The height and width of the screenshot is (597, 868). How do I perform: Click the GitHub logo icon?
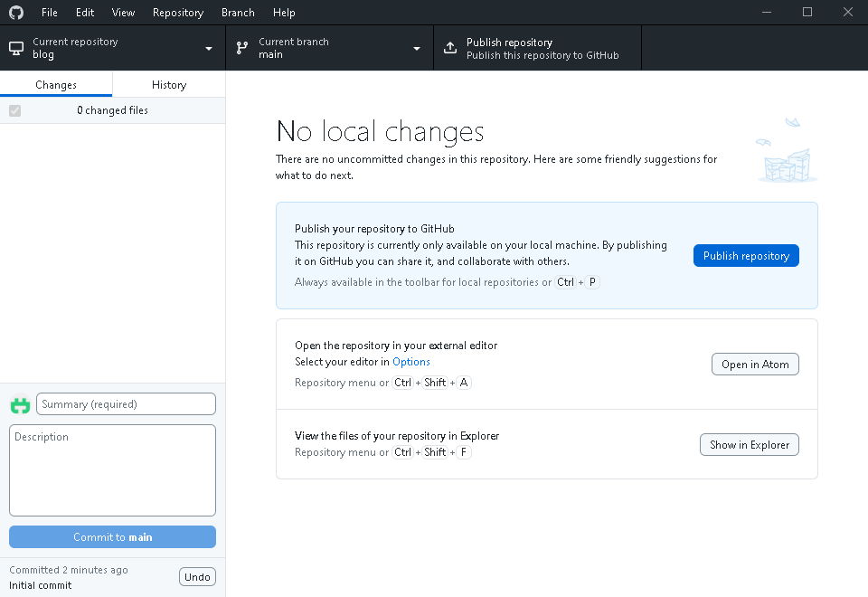pyautogui.click(x=17, y=13)
